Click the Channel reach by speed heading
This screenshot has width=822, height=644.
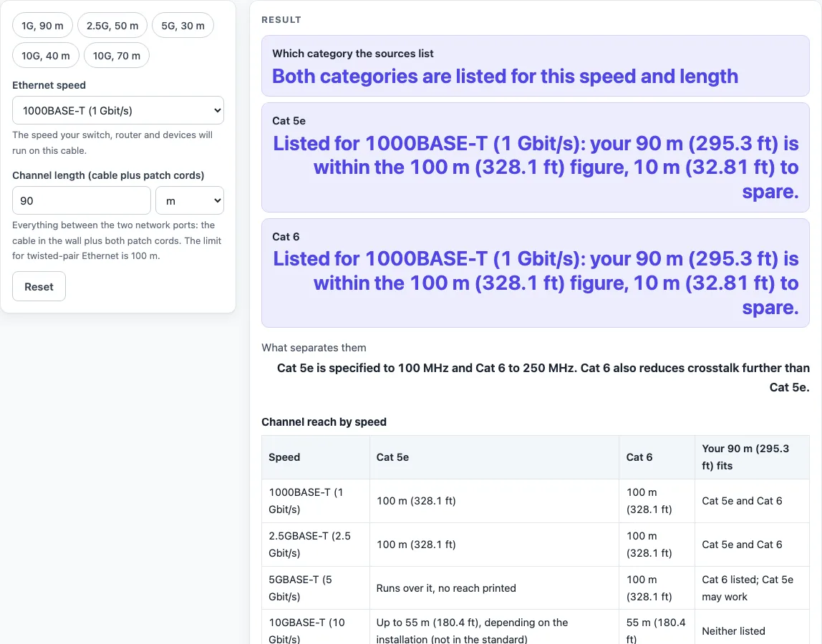[324, 422]
